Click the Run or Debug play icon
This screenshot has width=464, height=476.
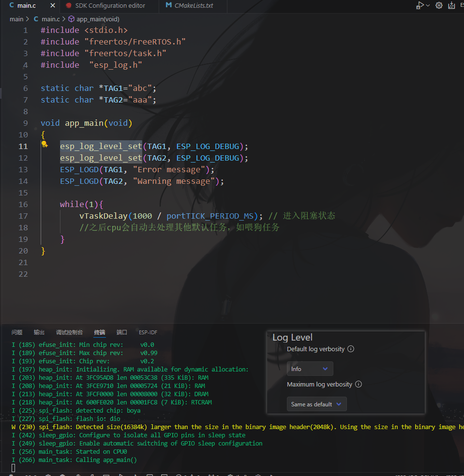(x=419, y=5)
